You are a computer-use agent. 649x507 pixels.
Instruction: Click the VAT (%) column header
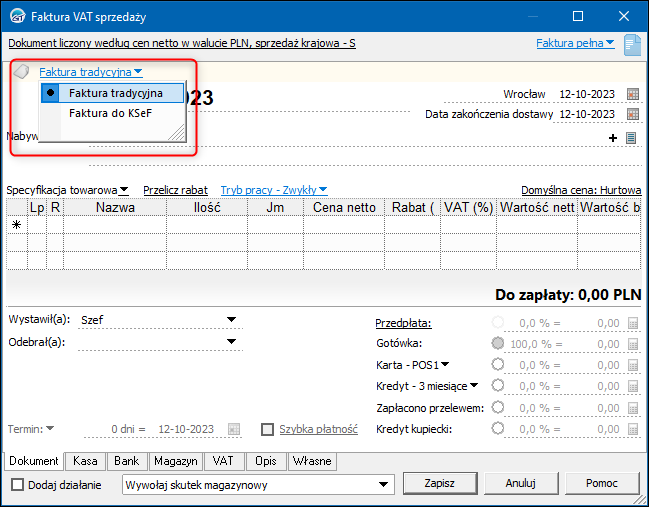click(x=469, y=207)
